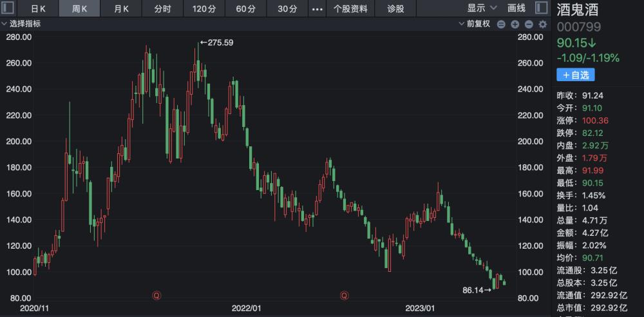Switch to the 月K monthly chart tab
The image size is (644, 317).
[x=122, y=8]
